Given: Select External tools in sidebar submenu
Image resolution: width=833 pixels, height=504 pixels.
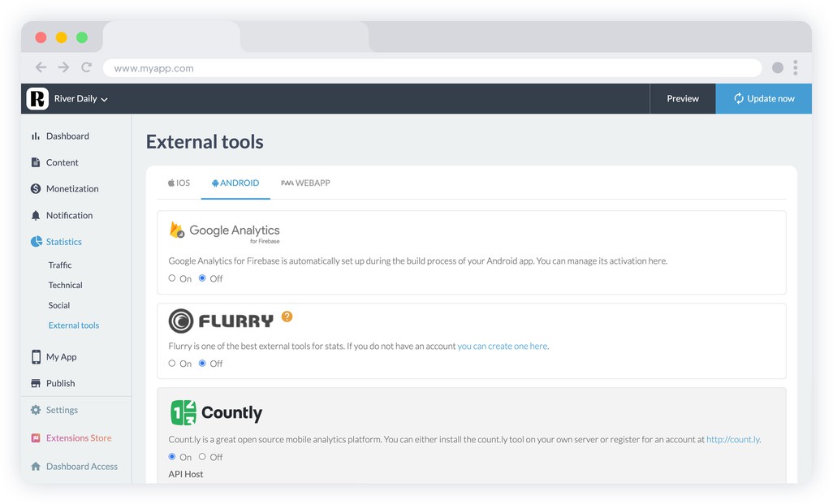Looking at the screenshot, I should (x=73, y=325).
